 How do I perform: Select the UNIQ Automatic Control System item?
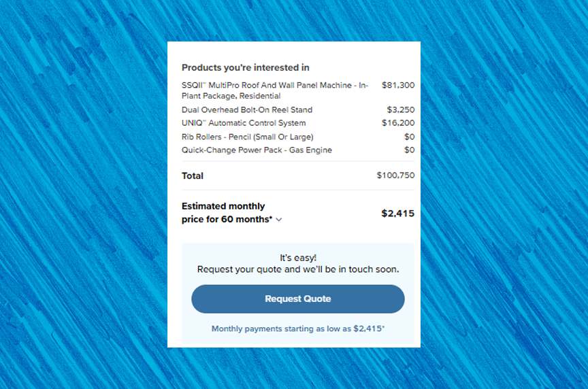pyautogui.click(x=244, y=123)
